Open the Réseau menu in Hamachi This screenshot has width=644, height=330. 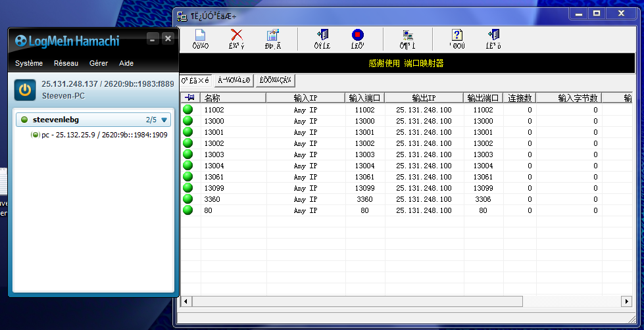pos(66,63)
